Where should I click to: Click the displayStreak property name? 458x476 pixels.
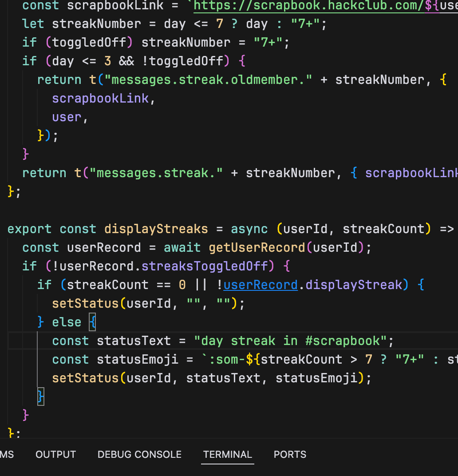pos(353,285)
